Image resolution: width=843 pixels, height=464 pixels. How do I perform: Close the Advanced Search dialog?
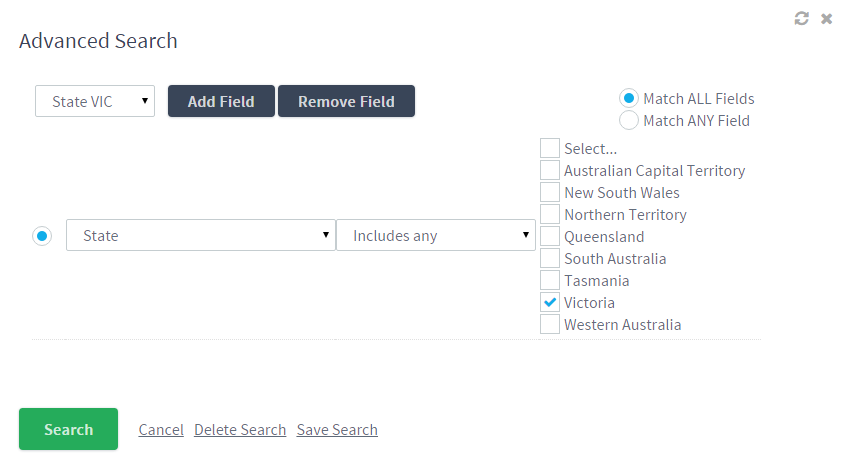(x=826, y=19)
